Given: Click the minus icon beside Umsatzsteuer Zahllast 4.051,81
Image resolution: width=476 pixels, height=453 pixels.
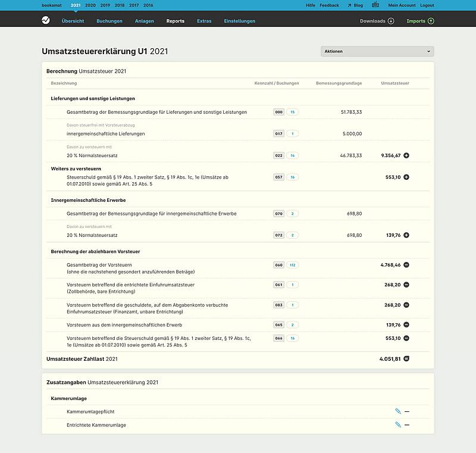Looking at the screenshot, I should [x=407, y=358].
